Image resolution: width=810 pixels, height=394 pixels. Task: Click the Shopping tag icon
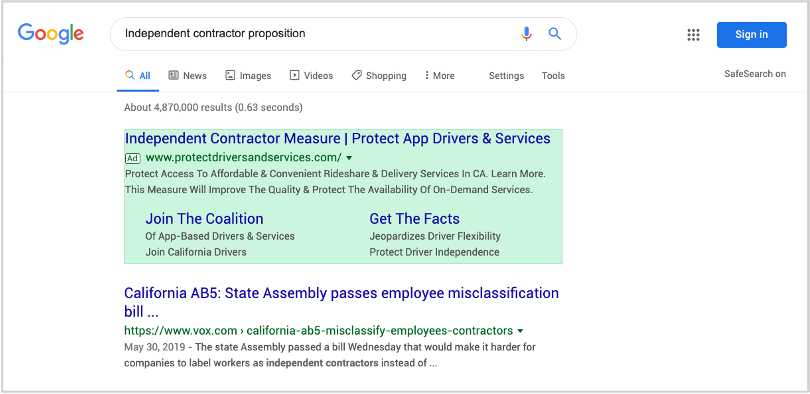[x=356, y=75]
